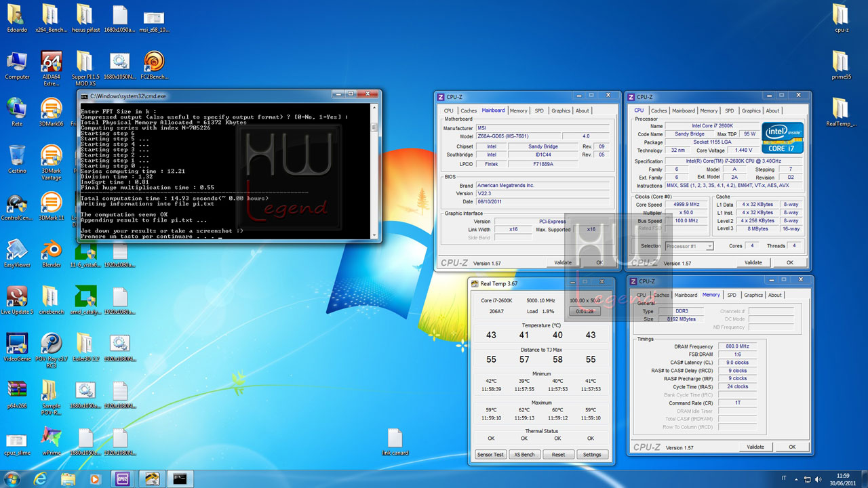Select the link canard file icon
Image resolution: width=868 pixels, height=488 pixels.
click(395, 443)
